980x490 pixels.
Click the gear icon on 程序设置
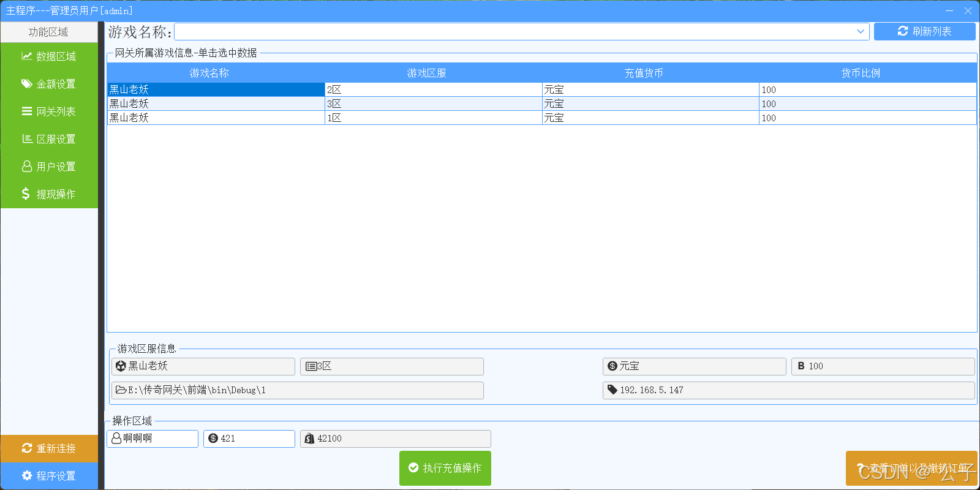pyautogui.click(x=27, y=476)
